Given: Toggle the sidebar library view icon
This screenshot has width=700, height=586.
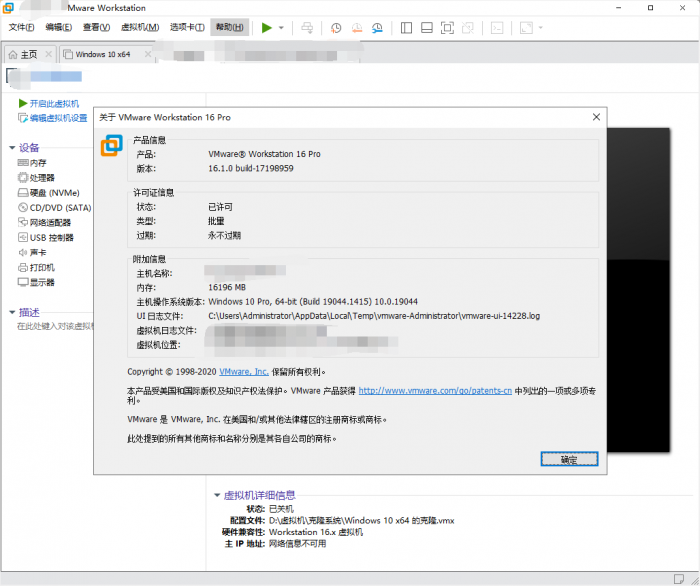Looking at the screenshot, I should pyautogui.click(x=406, y=28).
